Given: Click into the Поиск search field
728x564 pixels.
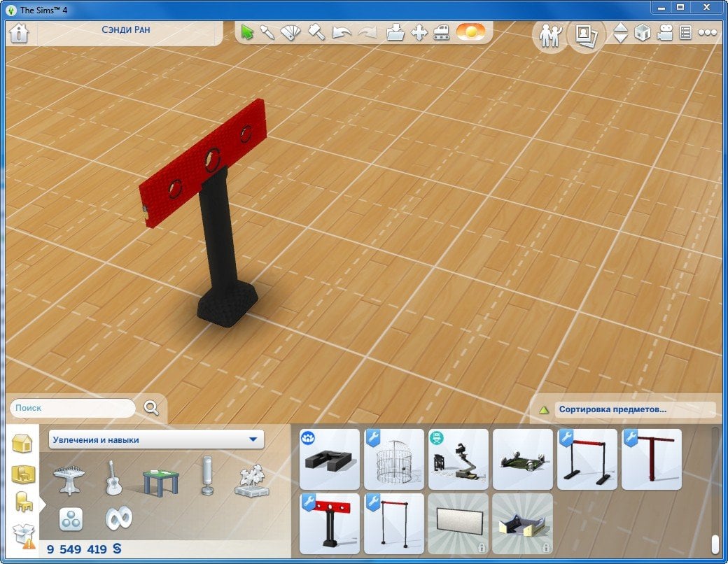Looking at the screenshot, I should pos(73,408).
